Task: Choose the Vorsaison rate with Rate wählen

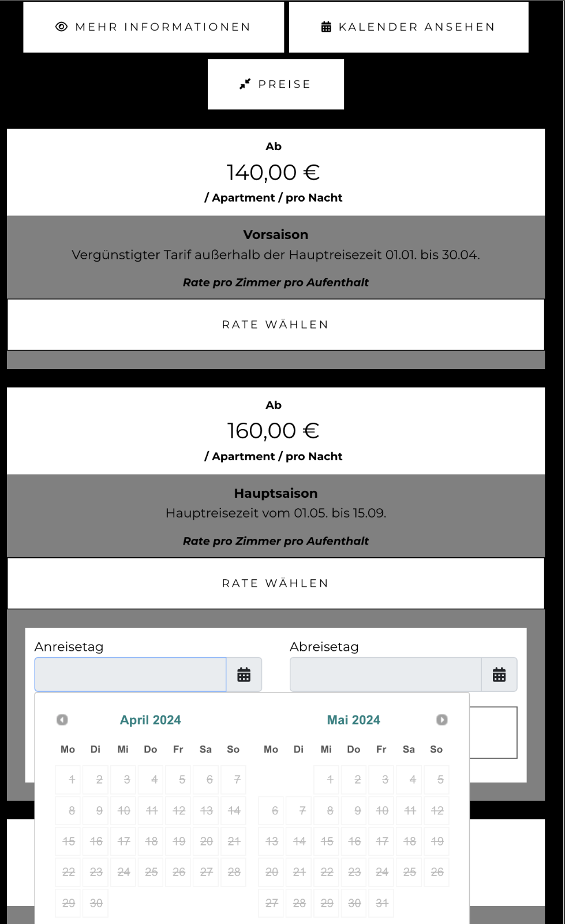Action: point(275,325)
